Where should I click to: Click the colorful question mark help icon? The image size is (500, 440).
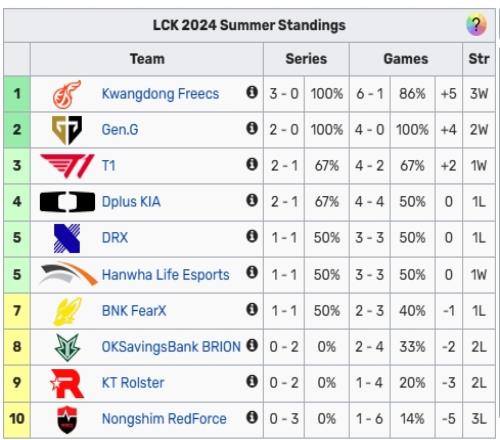pyautogui.click(x=476, y=25)
